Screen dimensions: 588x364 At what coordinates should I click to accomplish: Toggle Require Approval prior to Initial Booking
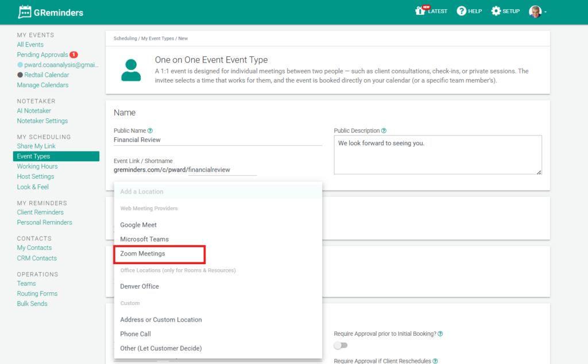(341, 345)
